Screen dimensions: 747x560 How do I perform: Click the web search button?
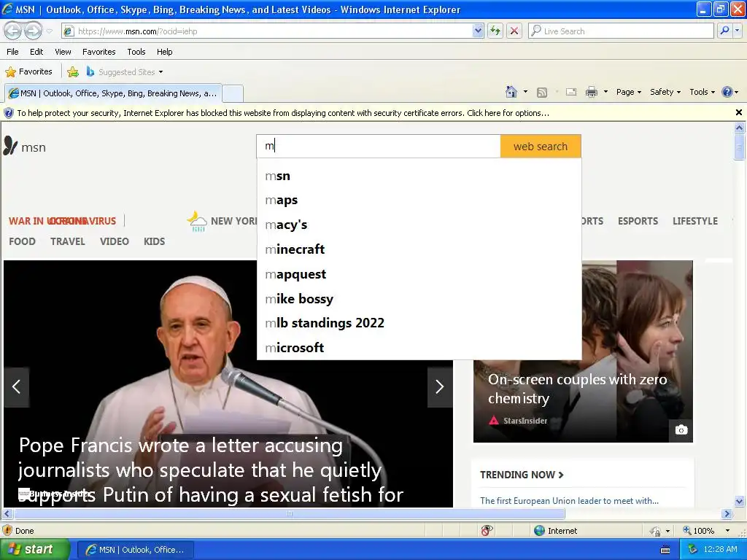pos(541,146)
